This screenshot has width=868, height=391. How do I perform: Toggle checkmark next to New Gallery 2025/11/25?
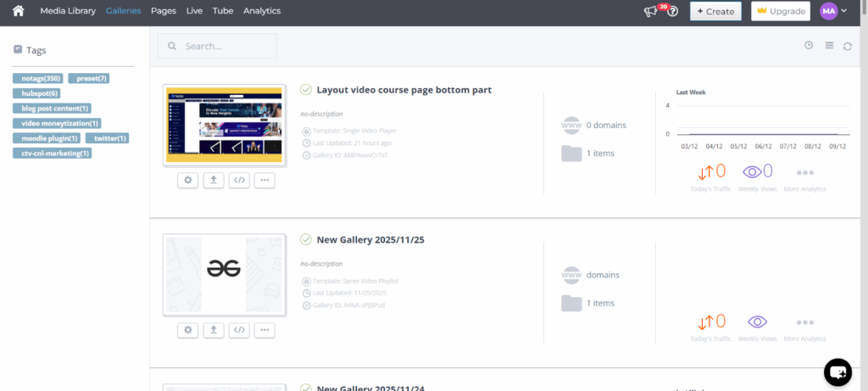[x=306, y=239]
